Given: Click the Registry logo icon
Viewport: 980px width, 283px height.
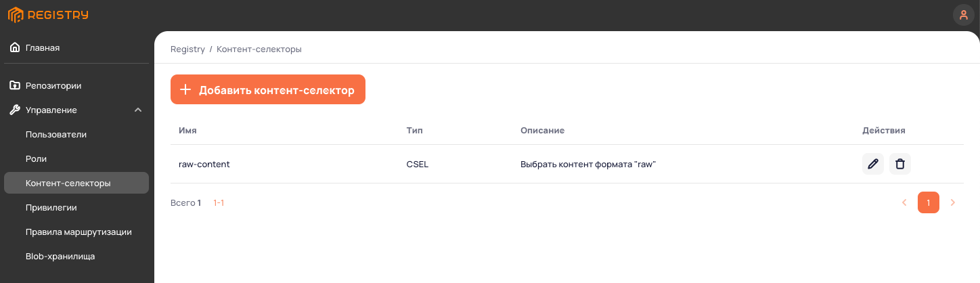Looking at the screenshot, I should coord(16,15).
